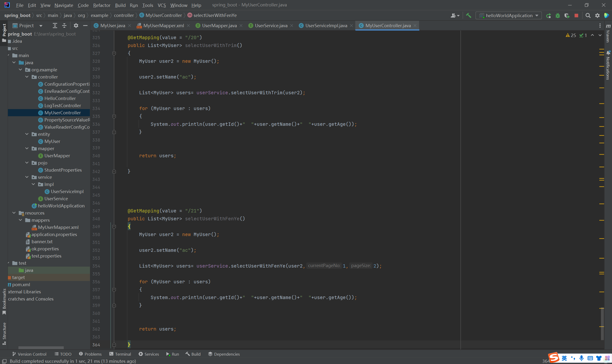Stop the running application with the red square
This screenshot has height=364, width=612.
point(576,16)
